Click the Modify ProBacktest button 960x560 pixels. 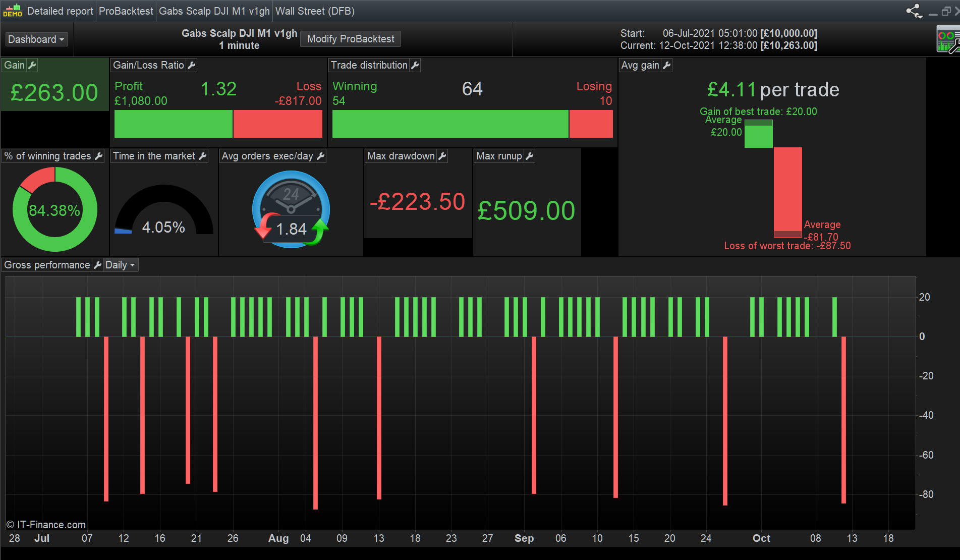(x=351, y=39)
